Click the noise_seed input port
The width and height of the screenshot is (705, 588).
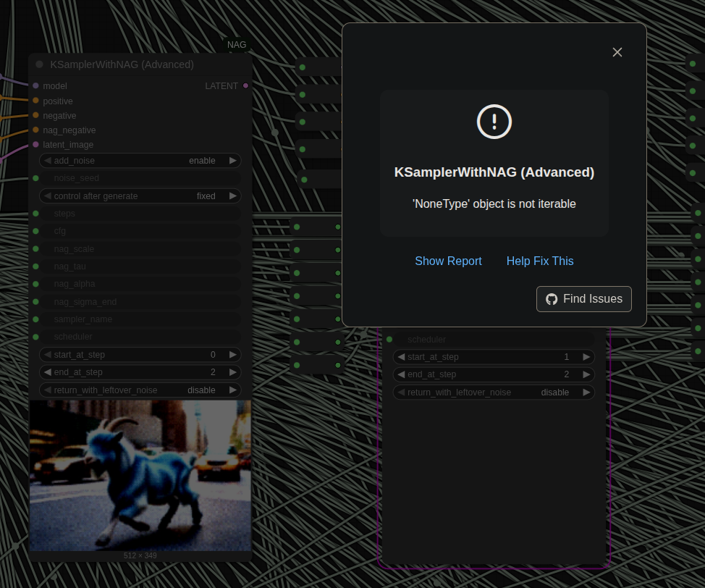click(x=35, y=178)
